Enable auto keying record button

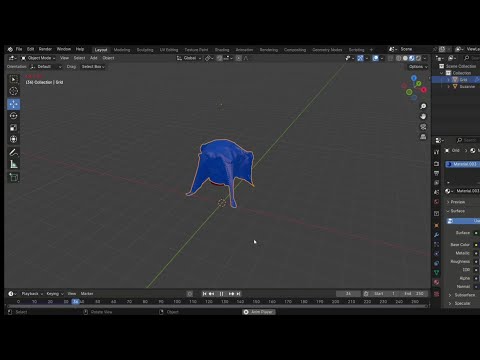click(x=190, y=294)
